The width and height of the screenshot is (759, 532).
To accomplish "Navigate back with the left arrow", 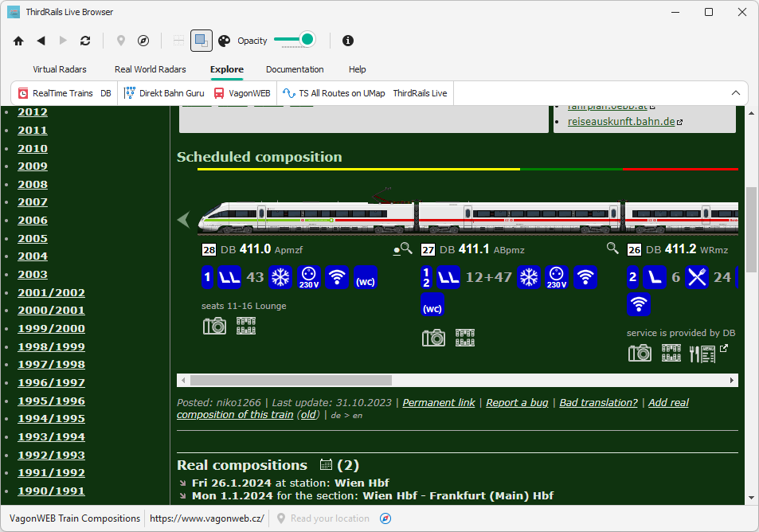I will (x=41, y=41).
